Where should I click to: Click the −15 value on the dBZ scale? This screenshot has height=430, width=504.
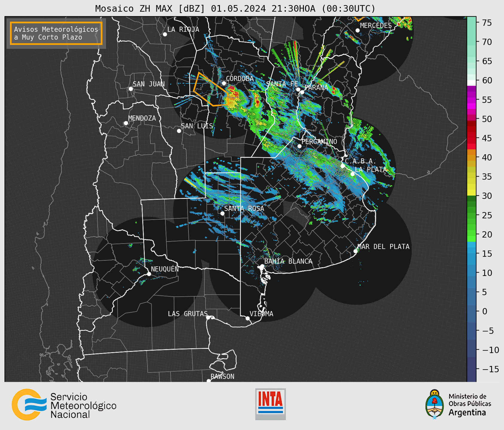click(491, 369)
